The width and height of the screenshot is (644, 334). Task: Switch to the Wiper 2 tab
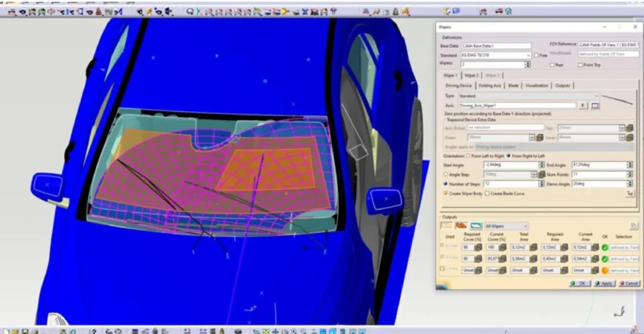pyautogui.click(x=471, y=75)
